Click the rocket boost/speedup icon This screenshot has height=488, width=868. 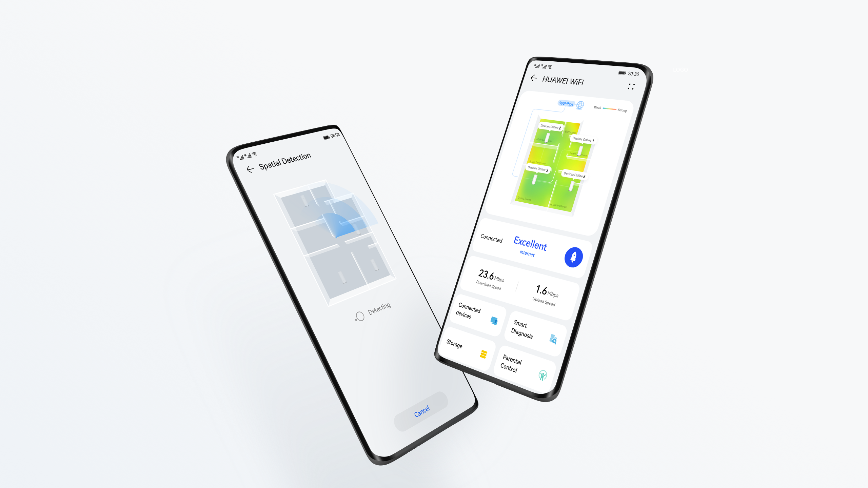click(572, 256)
